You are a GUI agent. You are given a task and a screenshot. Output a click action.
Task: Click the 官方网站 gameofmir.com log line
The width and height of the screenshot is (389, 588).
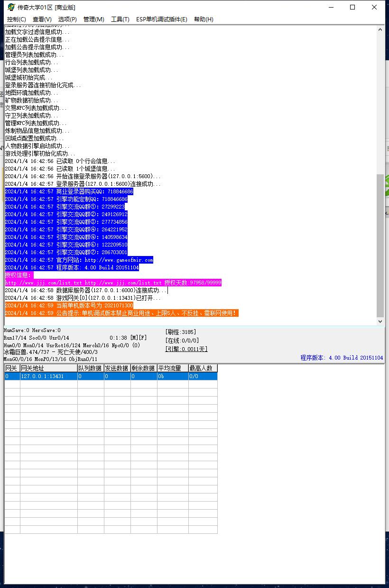(79, 260)
